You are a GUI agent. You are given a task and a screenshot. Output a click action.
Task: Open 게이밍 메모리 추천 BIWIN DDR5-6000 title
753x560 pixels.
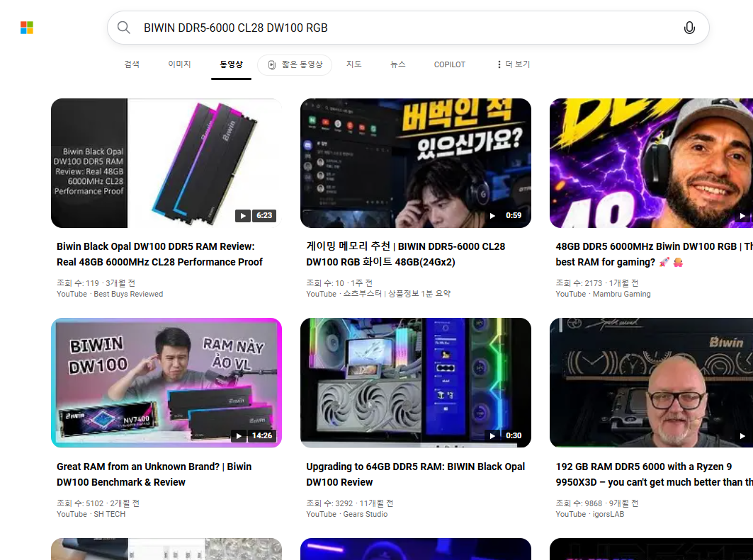(406, 254)
